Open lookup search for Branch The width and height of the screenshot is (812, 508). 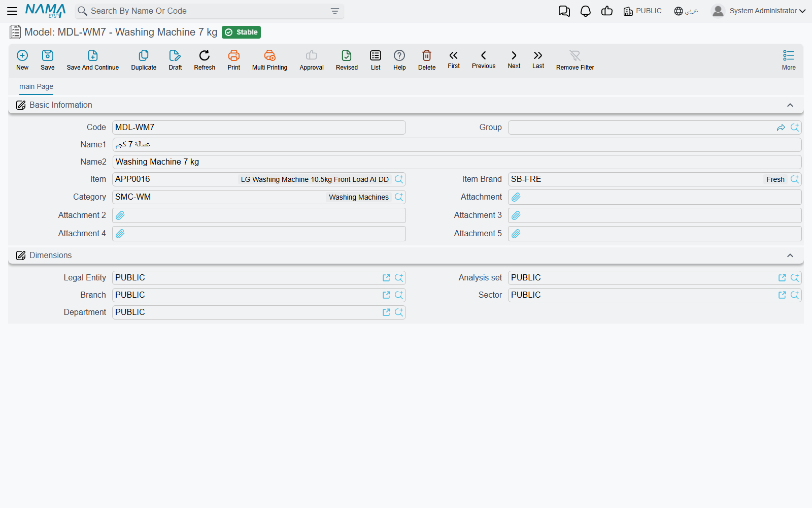coord(399,295)
